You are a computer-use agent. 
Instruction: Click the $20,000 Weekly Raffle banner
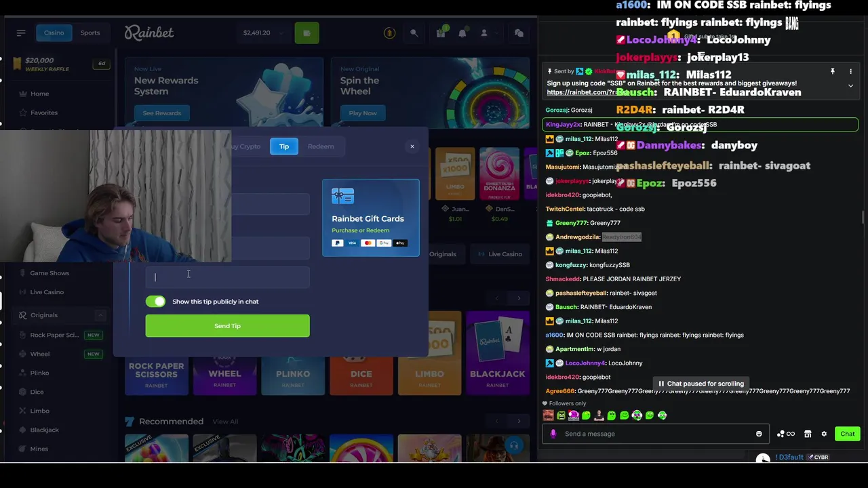click(60, 64)
